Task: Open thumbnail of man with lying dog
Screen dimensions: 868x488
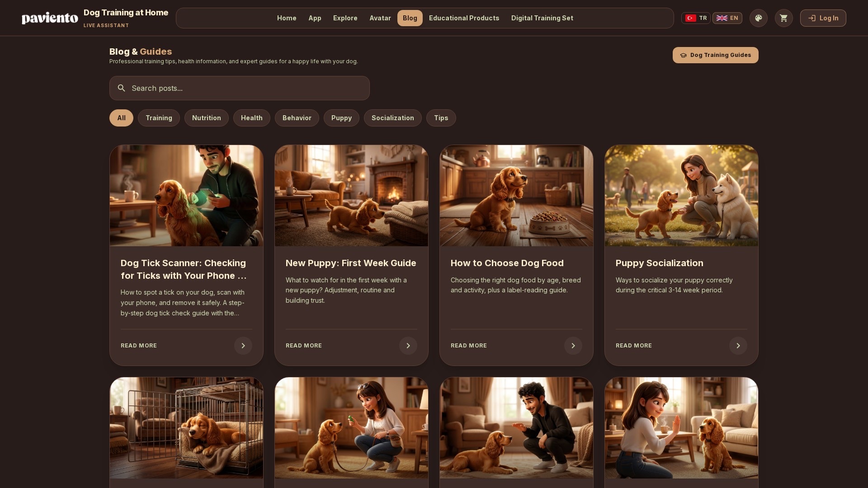Action: pos(516,428)
